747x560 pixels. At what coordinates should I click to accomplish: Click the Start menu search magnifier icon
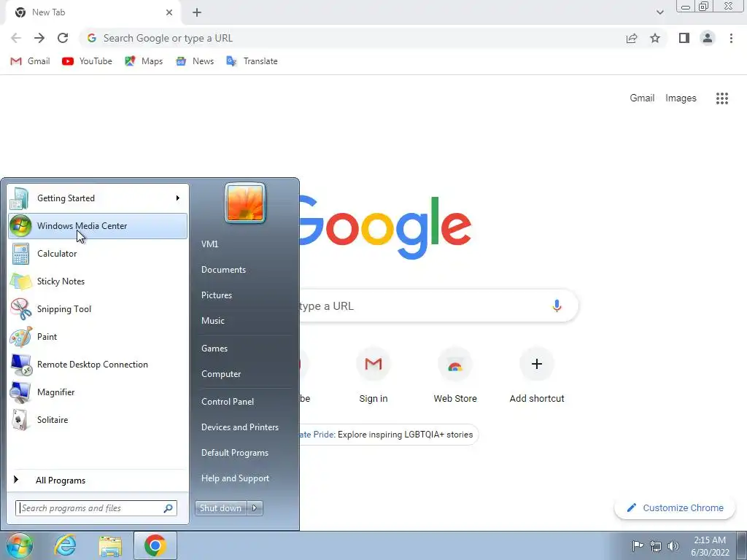click(169, 508)
